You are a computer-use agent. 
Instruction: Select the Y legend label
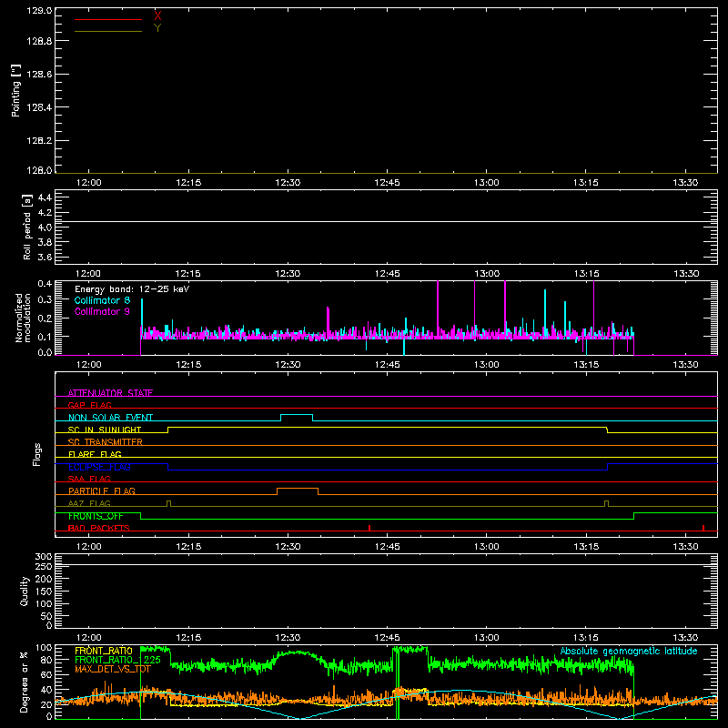click(157, 28)
